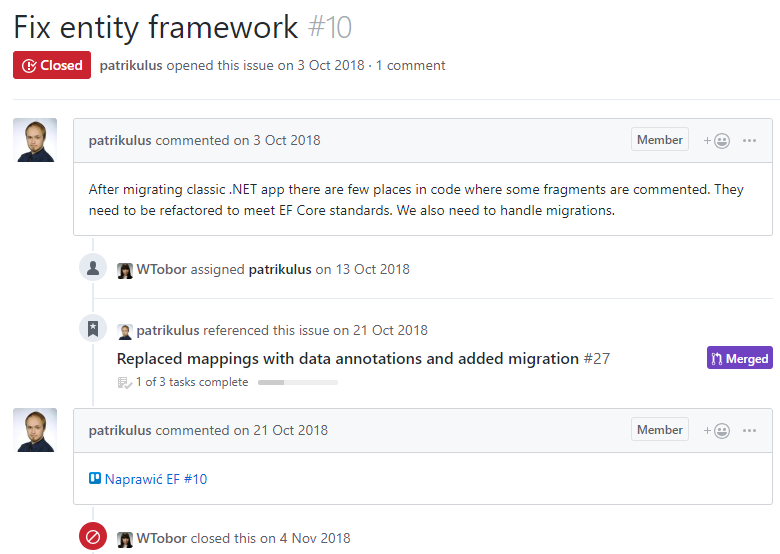Screen dimensions: 780x554
Task: Click the bookmark reference timeline icon
Action: click(93, 327)
